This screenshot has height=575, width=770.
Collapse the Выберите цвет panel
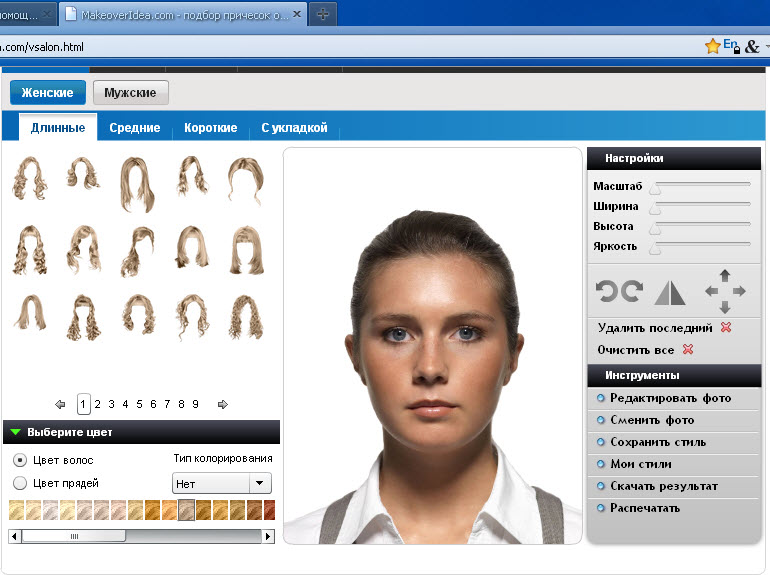tap(15, 433)
